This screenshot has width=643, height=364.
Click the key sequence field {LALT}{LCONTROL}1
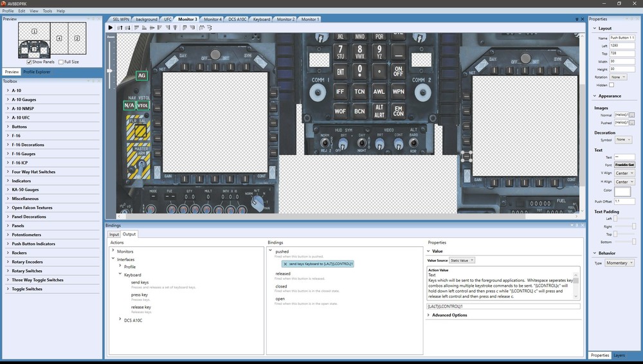coord(503,306)
